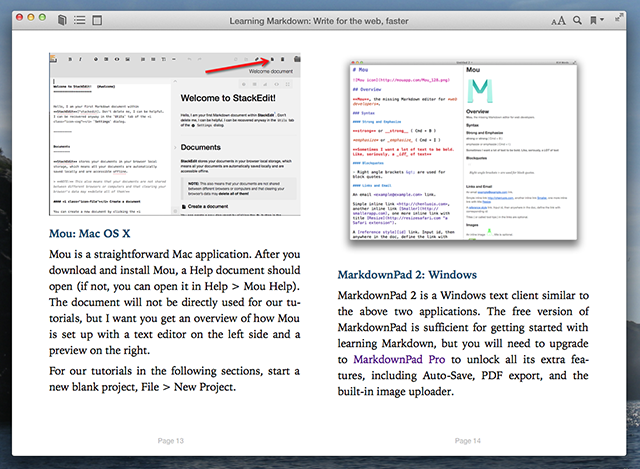
Task: Open the font size appearance menu
Action: tap(558, 20)
